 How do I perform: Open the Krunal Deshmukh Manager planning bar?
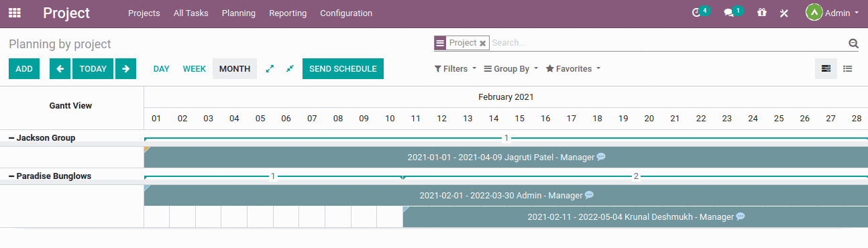[635, 216]
